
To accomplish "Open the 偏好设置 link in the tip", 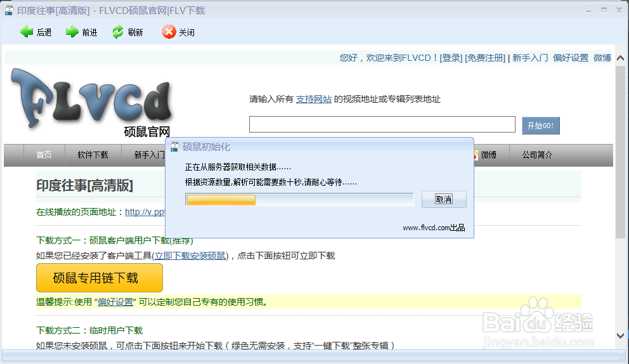I will [x=115, y=302].
